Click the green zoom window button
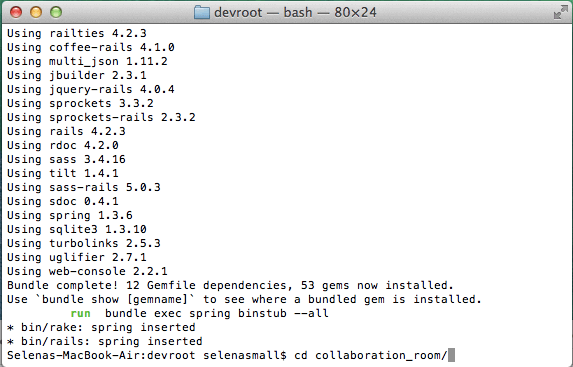 click(56, 12)
